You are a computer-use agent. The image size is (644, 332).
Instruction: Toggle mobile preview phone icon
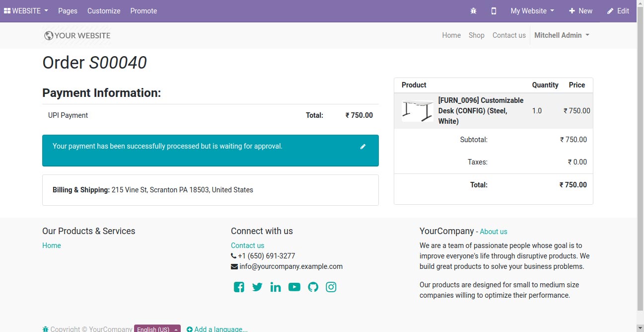[494, 11]
